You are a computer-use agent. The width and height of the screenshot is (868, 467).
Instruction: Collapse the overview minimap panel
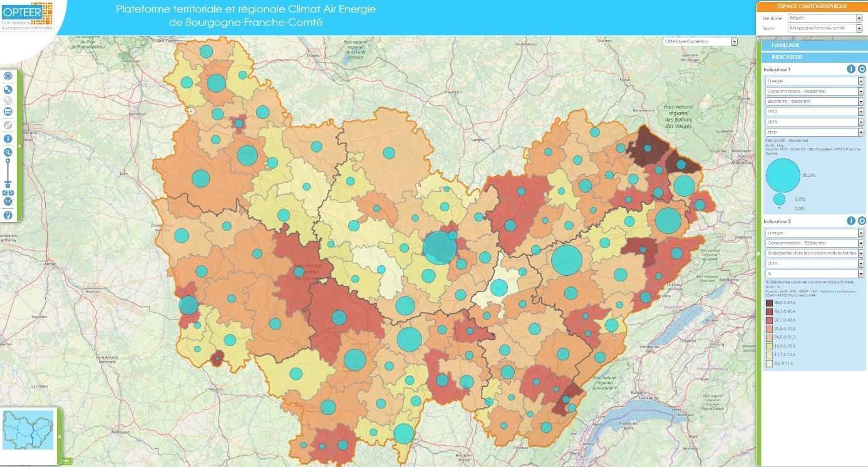coord(59,436)
